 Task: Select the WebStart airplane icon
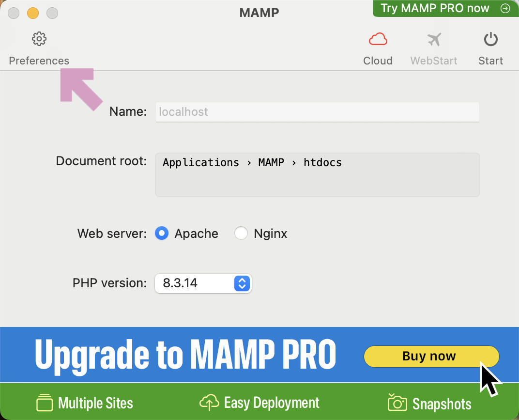434,39
